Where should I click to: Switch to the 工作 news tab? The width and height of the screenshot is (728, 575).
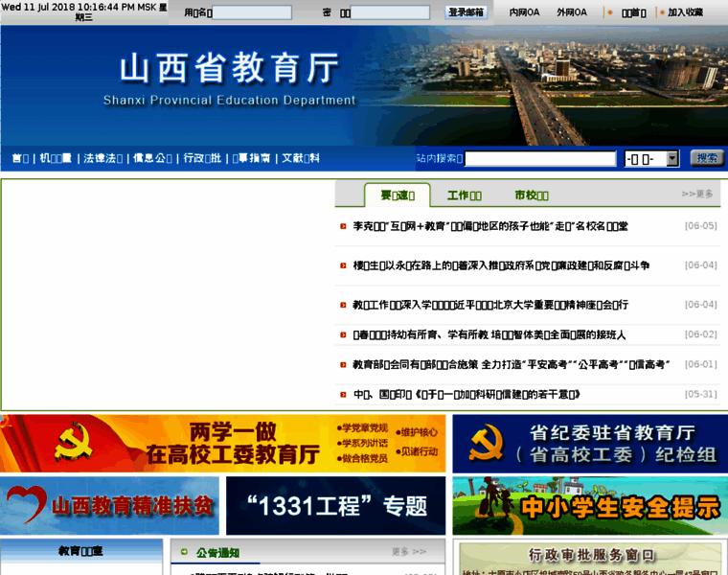(465, 195)
